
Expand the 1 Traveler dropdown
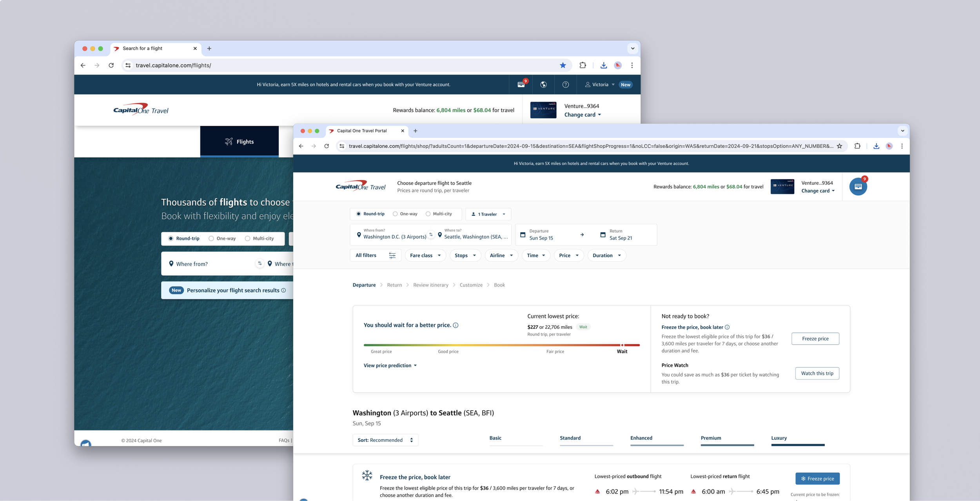tap(488, 214)
